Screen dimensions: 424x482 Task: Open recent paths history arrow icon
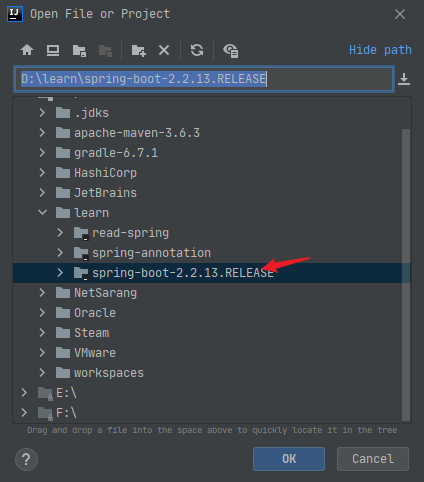point(404,79)
